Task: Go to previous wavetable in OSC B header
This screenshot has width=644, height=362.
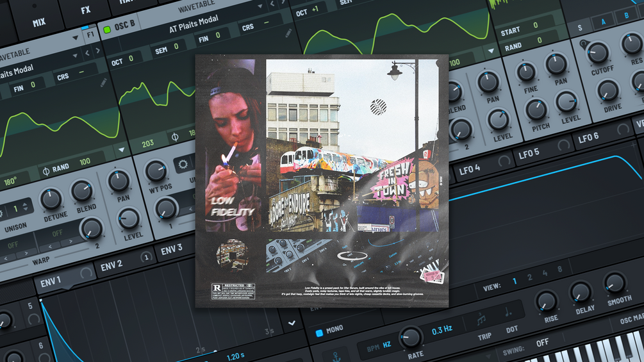Action: (272, 4)
